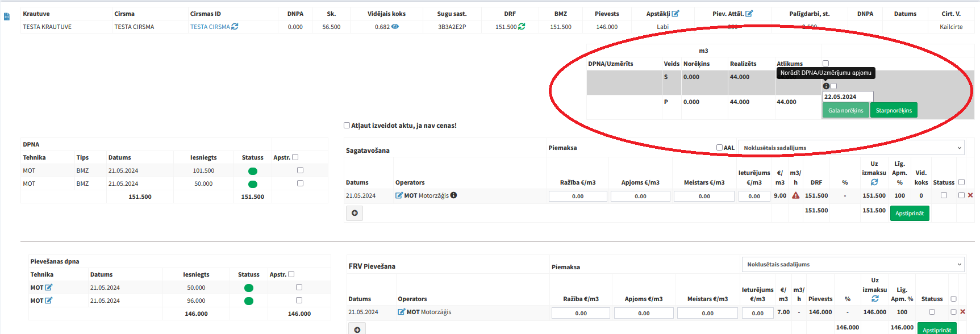Click Ražība €/m3 input in FRV Pievešana row
This screenshot has width=980, height=334.
pyautogui.click(x=581, y=313)
